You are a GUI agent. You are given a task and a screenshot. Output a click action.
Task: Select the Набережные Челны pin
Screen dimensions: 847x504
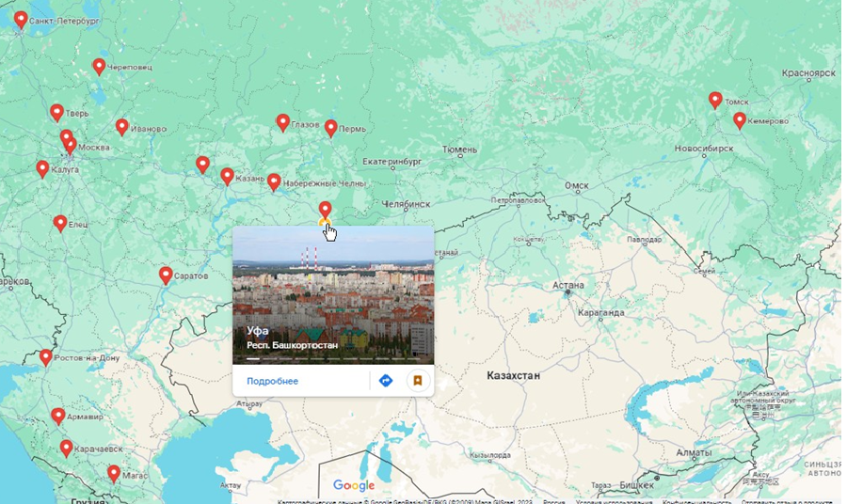coord(274,181)
